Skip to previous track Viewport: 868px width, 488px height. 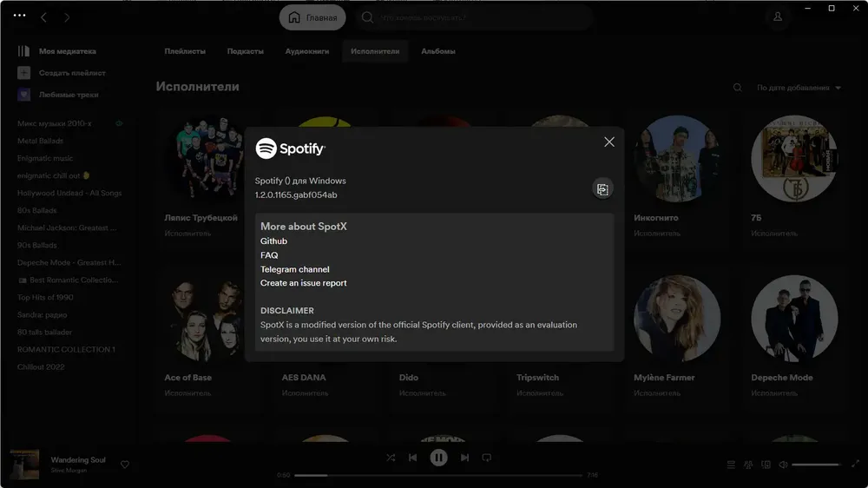[x=412, y=458]
